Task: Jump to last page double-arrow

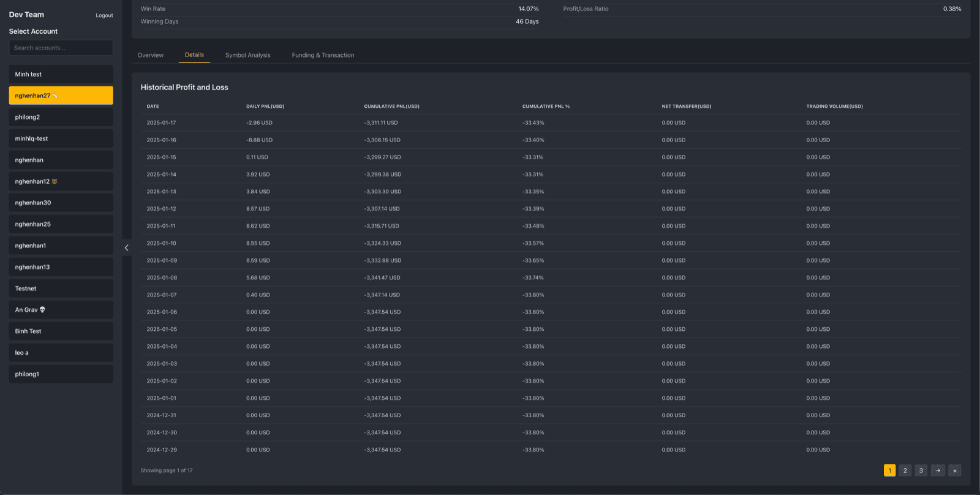Action: coord(954,470)
